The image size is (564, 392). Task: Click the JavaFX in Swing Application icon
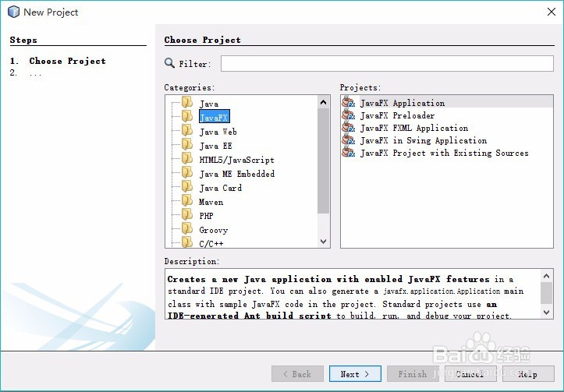[x=348, y=139]
